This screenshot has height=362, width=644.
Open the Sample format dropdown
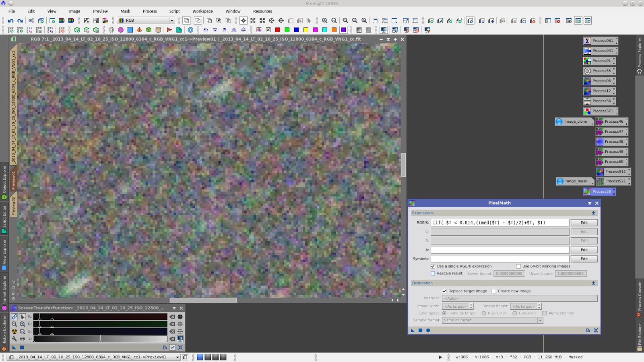point(493,321)
